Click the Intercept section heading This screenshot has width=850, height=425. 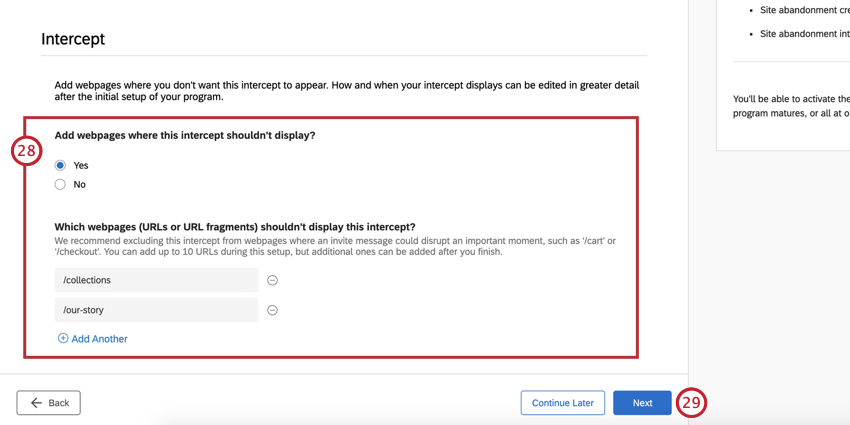73,39
